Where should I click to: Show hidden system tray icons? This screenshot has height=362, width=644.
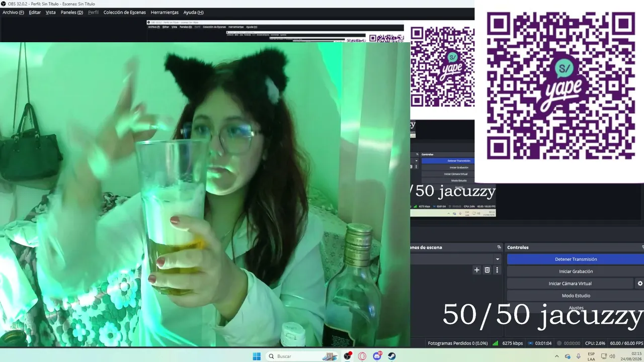point(556,356)
